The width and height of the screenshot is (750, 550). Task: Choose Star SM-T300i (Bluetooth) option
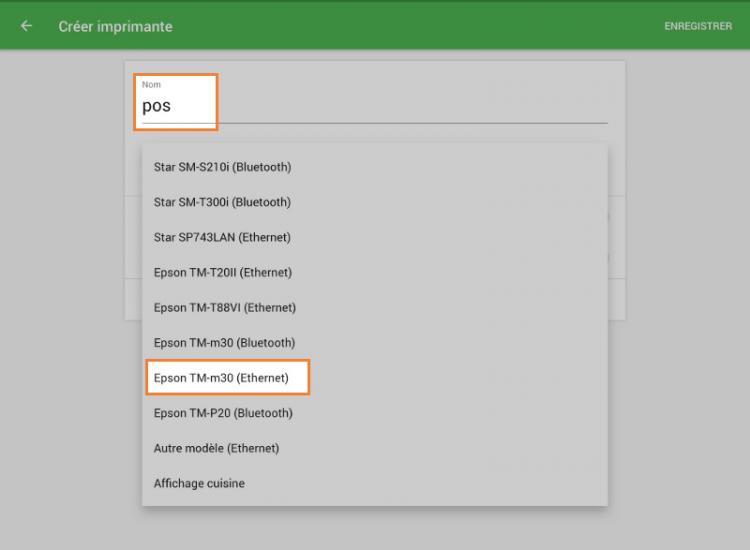[222, 202]
